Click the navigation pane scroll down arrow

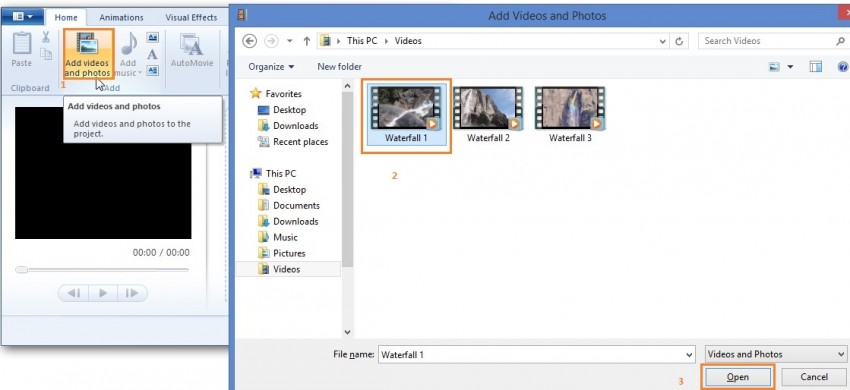[x=347, y=332]
